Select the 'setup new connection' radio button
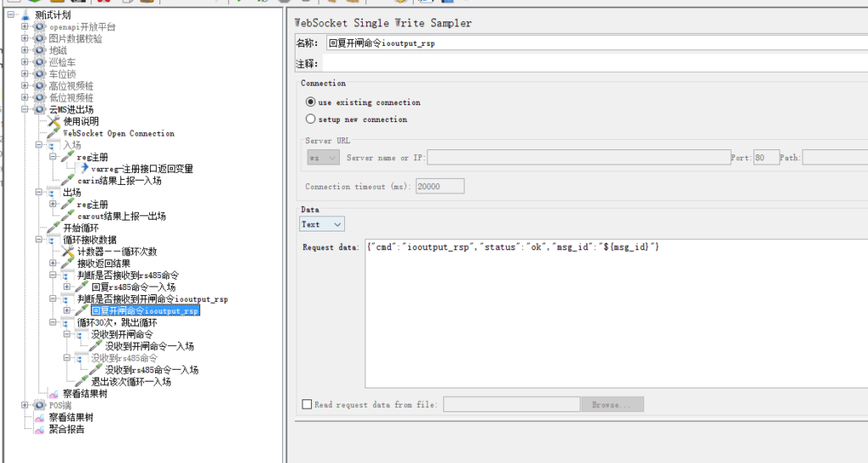The height and width of the screenshot is (463, 868). (310, 120)
